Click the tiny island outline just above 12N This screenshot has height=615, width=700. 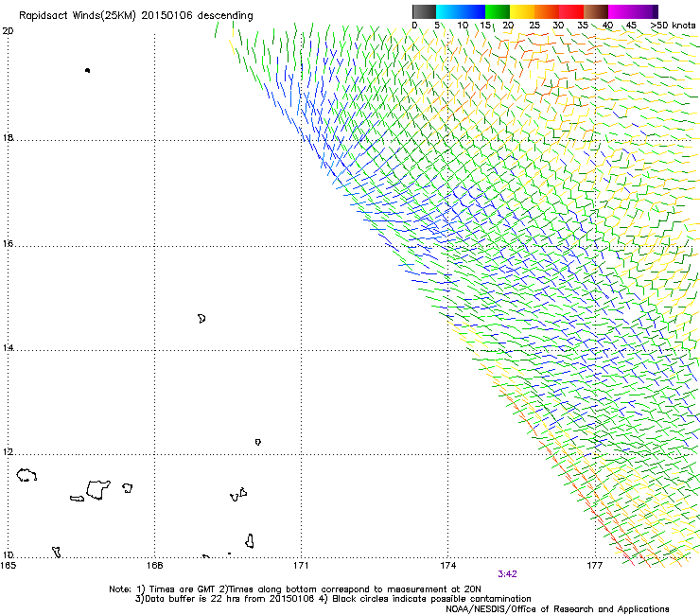pos(258,442)
